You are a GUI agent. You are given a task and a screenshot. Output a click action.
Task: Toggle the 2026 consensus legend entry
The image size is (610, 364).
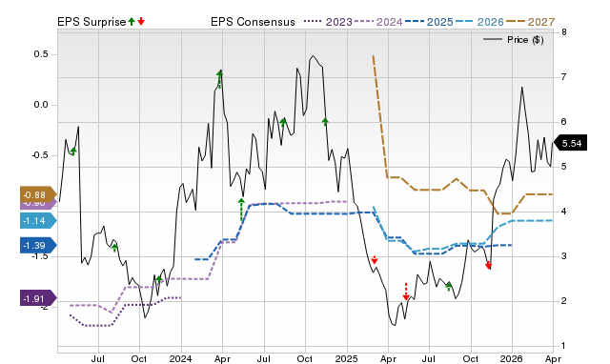479,22
